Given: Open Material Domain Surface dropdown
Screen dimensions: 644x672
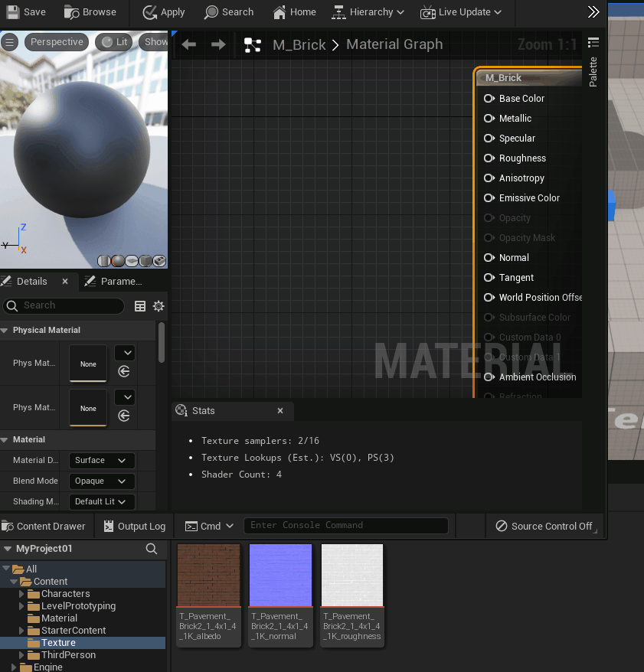Looking at the screenshot, I should click(102, 460).
